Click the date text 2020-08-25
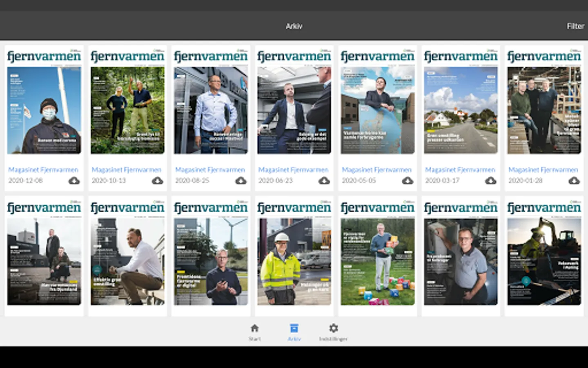Screen dimensions: 588x368 [x=192, y=180]
